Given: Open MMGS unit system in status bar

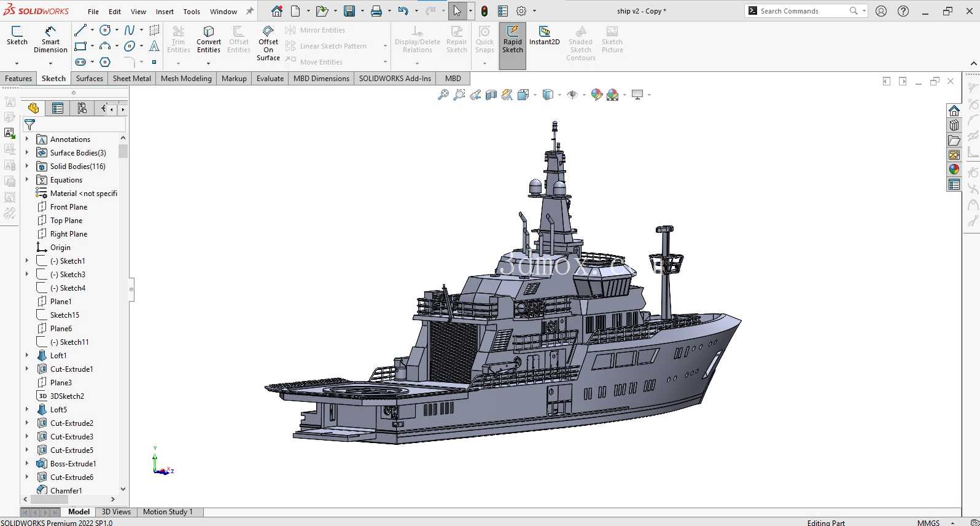Looking at the screenshot, I should pyautogui.click(x=928, y=522).
